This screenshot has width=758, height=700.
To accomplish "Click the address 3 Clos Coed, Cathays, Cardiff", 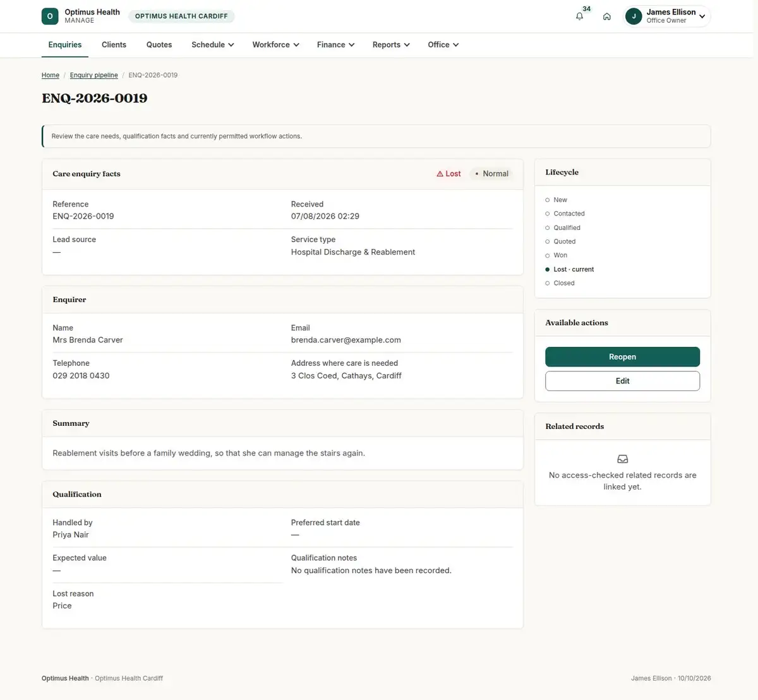I will [x=346, y=375].
